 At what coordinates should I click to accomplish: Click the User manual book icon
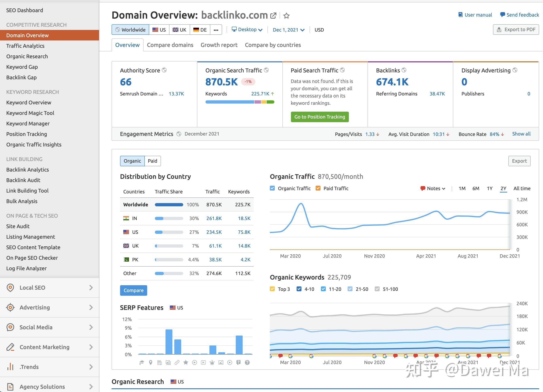pyautogui.click(x=460, y=15)
